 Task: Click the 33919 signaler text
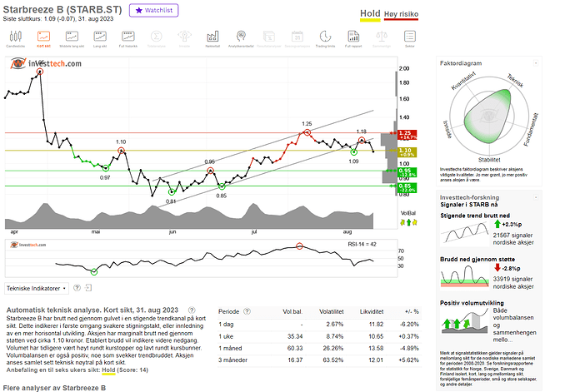(512, 279)
